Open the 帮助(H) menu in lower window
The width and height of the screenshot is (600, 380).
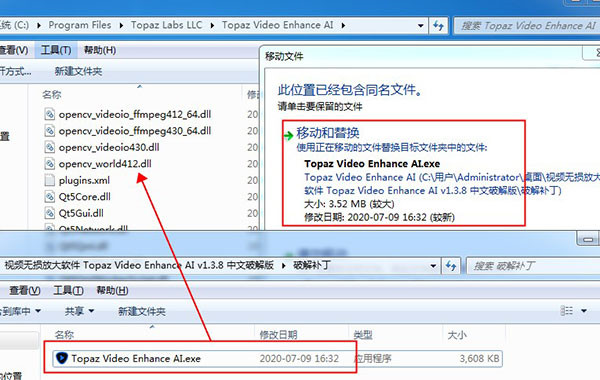coord(112,290)
